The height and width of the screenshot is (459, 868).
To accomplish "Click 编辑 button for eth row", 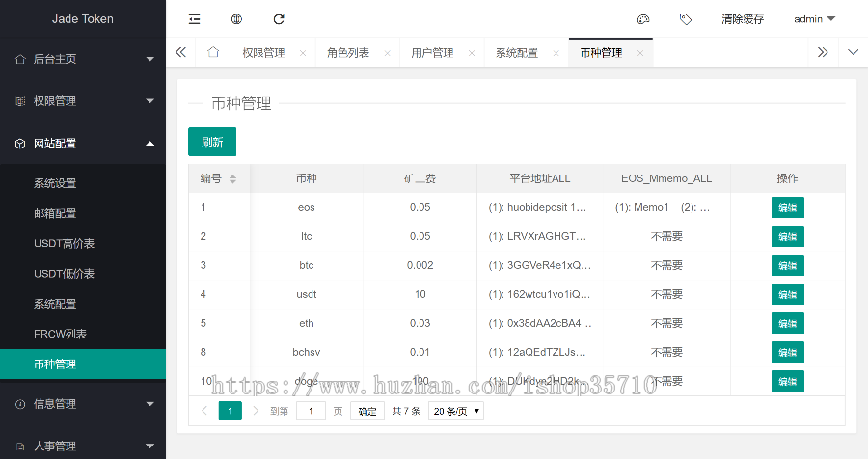I will pyautogui.click(x=787, y=323).
